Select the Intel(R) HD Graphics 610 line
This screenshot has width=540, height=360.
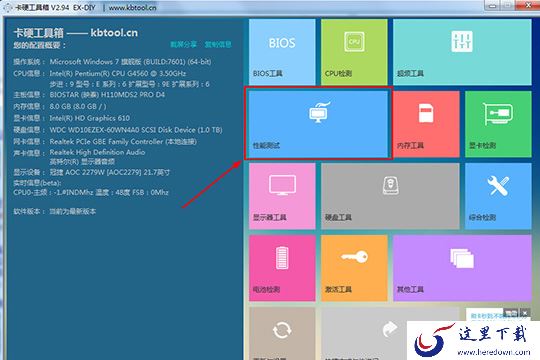click(x=90, y=118)
